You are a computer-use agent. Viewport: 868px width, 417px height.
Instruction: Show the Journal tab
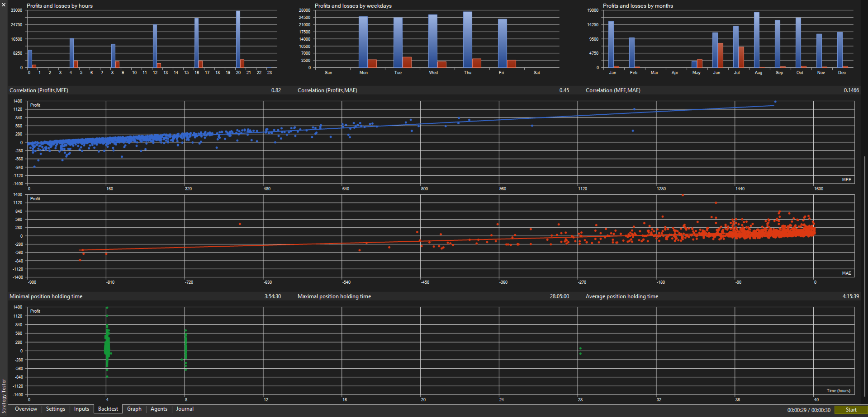[185, 409]
